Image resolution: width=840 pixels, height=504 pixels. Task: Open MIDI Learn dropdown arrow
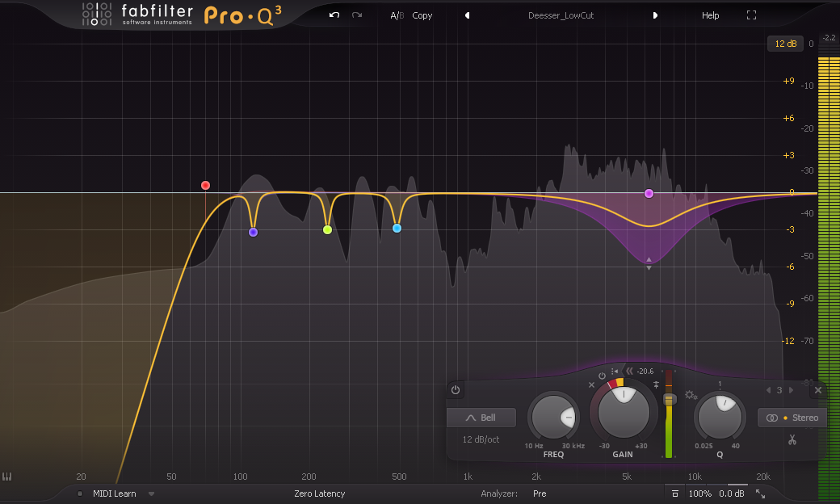[x=152, y=493]
